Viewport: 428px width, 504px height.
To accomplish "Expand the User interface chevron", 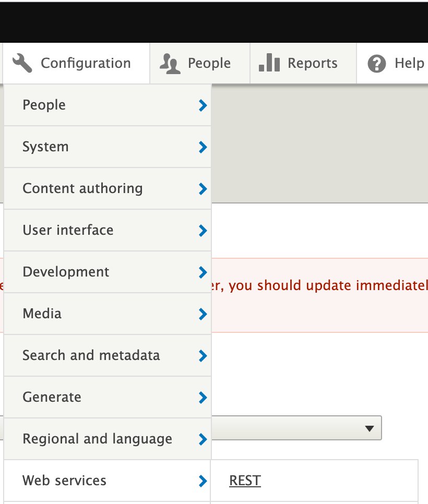I will pyautogui.click(x=203, y=231).
